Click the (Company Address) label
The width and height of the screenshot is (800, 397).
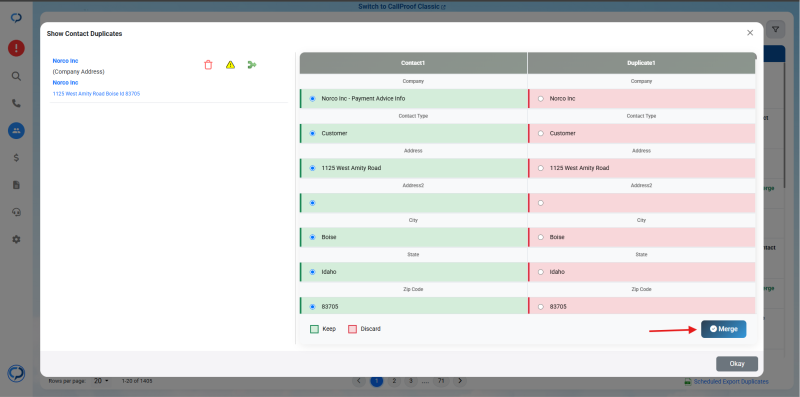(x=79, y=72)
